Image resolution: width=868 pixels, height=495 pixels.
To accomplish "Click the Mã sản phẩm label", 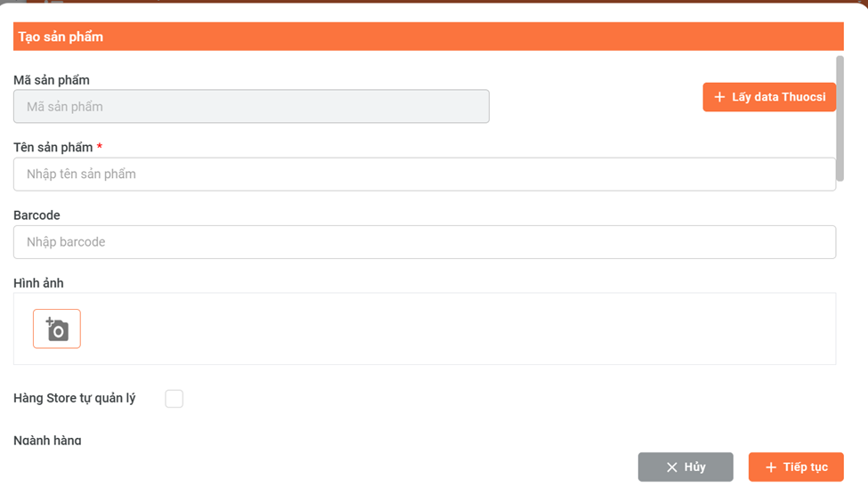I will point(52,80).
